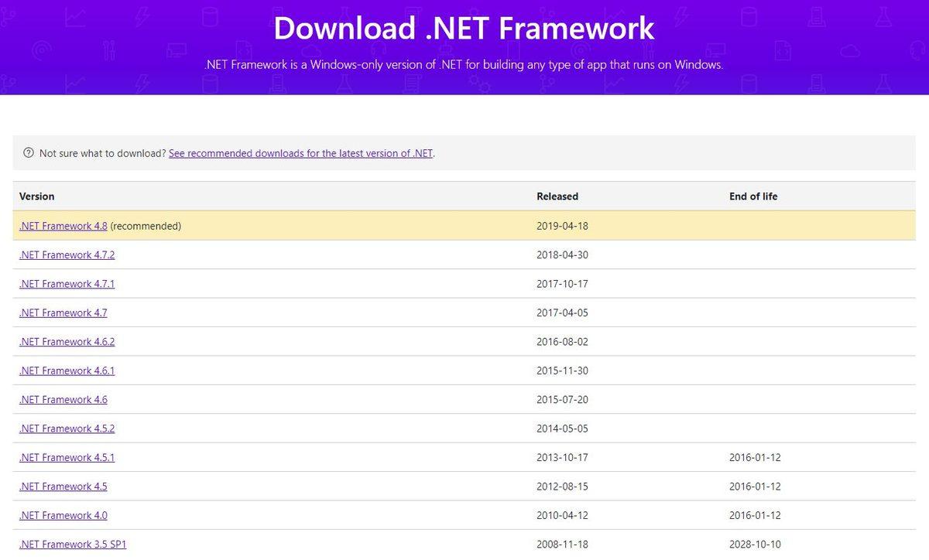Click the Released column header

pyautogui.click(x=557, y=196)
